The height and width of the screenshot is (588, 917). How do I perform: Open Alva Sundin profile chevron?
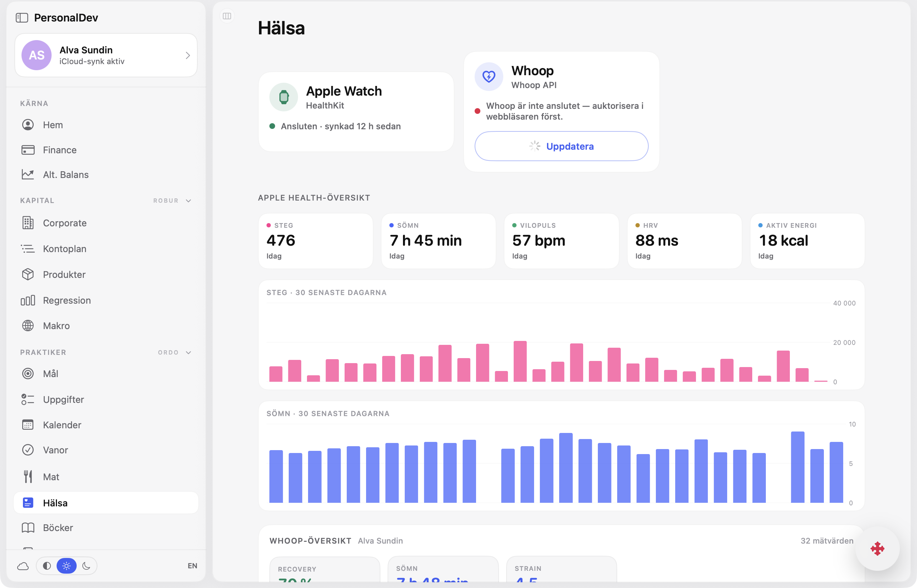pyautogui.click(x=188, y=56)
